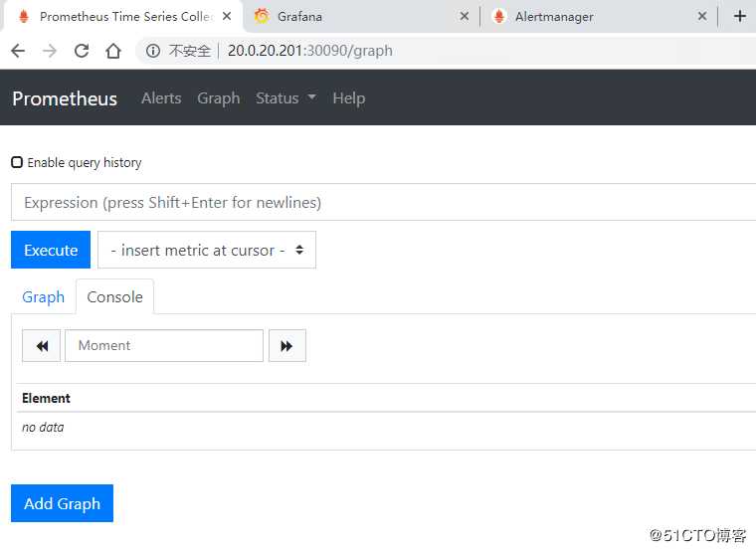756x552 pixels.
Task: Open the Help page
Action: tap(348, 98)
